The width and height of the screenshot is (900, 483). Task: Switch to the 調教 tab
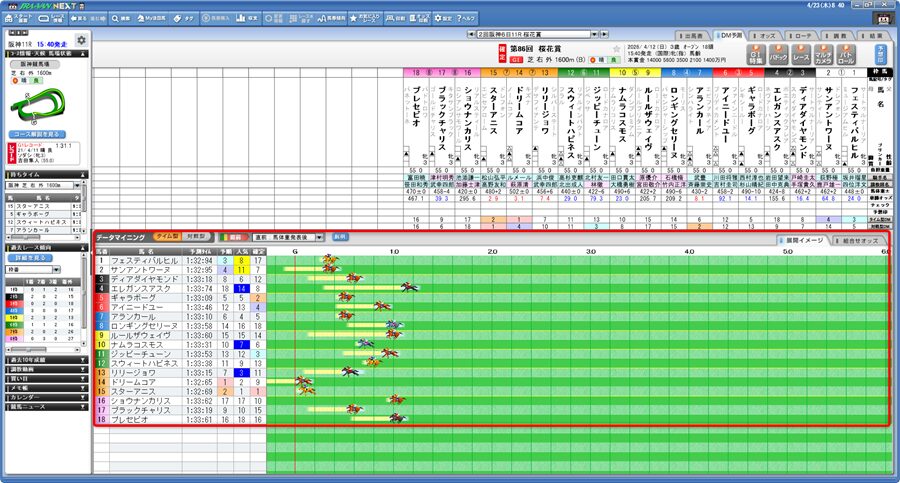837,36
